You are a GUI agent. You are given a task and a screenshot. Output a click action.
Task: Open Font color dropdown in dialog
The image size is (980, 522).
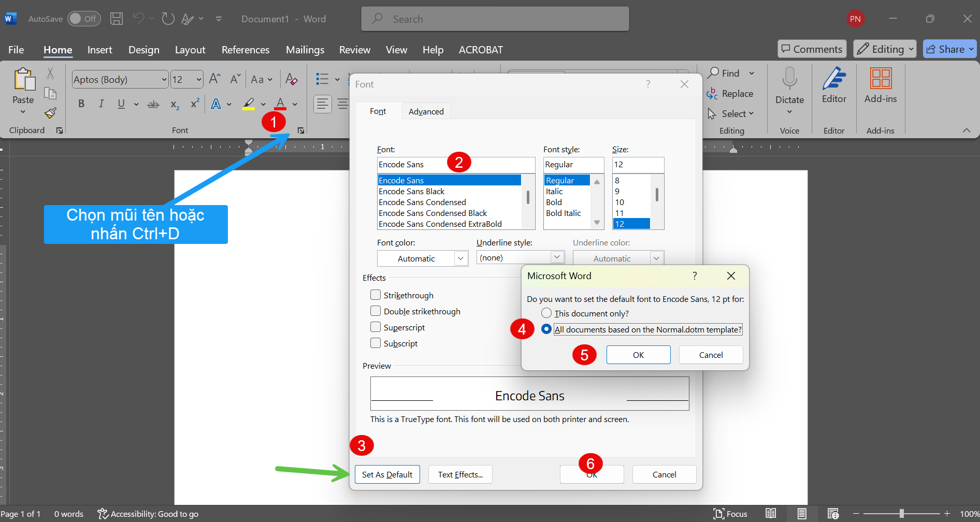click(460, 258)
